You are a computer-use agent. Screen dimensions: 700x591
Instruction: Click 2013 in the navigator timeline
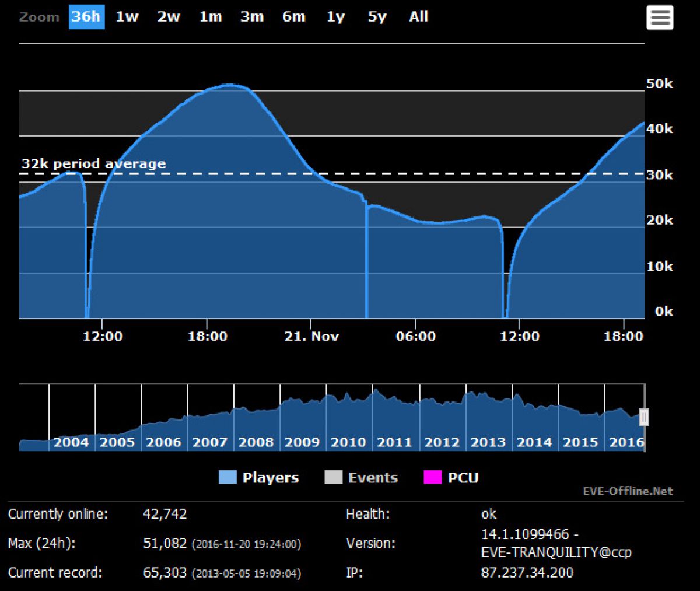coord(488,442)
